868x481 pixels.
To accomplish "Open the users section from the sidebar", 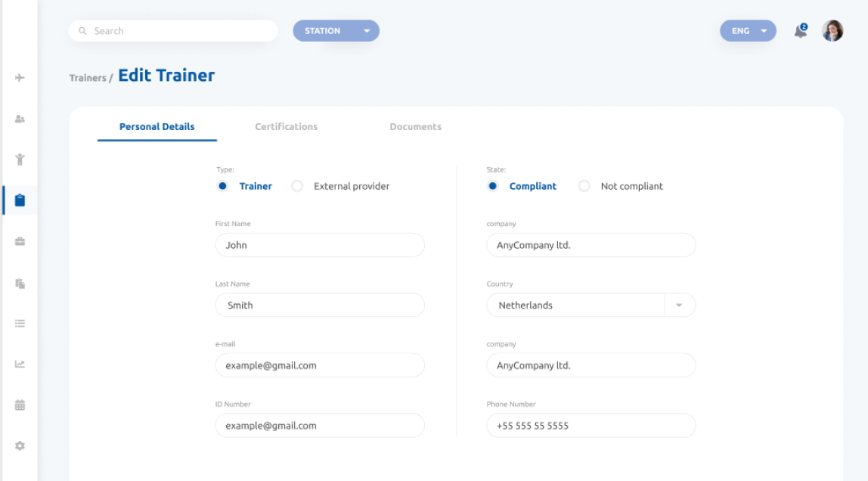I will 20,119.
